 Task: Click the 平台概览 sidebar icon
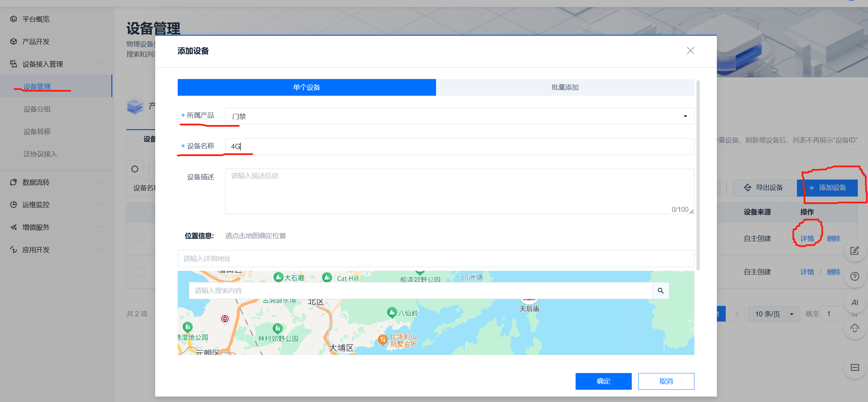(14, 19)
